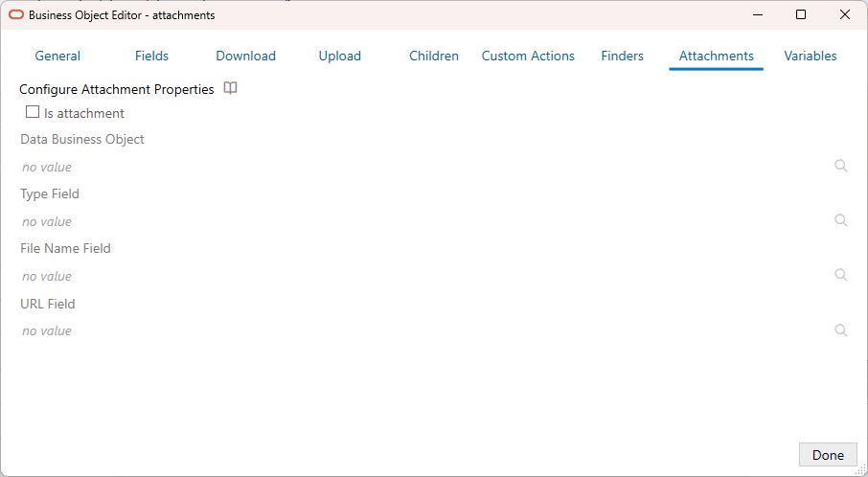Screen dimensions: 868x477
Task: Click the Oracle logo in title bar
Action: [x=16, y=15]
